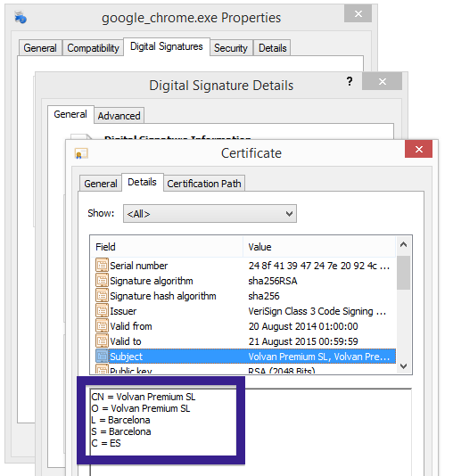Click the 'VeriSign Class 3 Code Signing' value
Image resolution: width=453 pixels, height=476 pixels.
[x=317, y=311]
